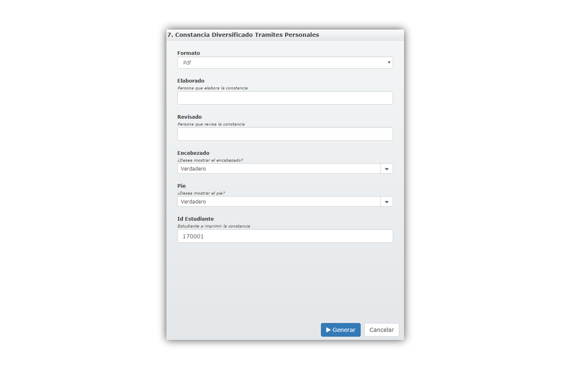Open the Formato dropdown showing Pdf
The image size is (588, 382).
pos(285,63)
